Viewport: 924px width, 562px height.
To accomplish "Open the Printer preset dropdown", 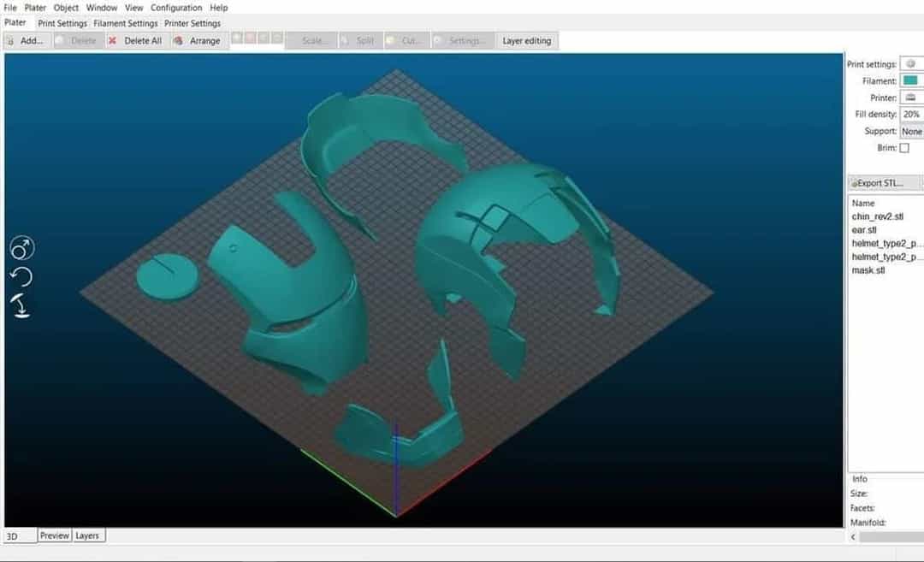I will [912, 98].
